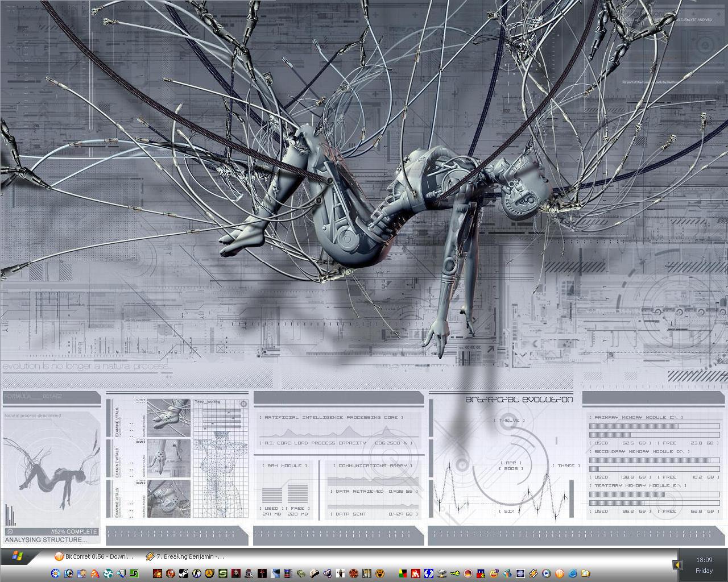Launch Counter-Strike from the quick launch bar

point(196,573)
